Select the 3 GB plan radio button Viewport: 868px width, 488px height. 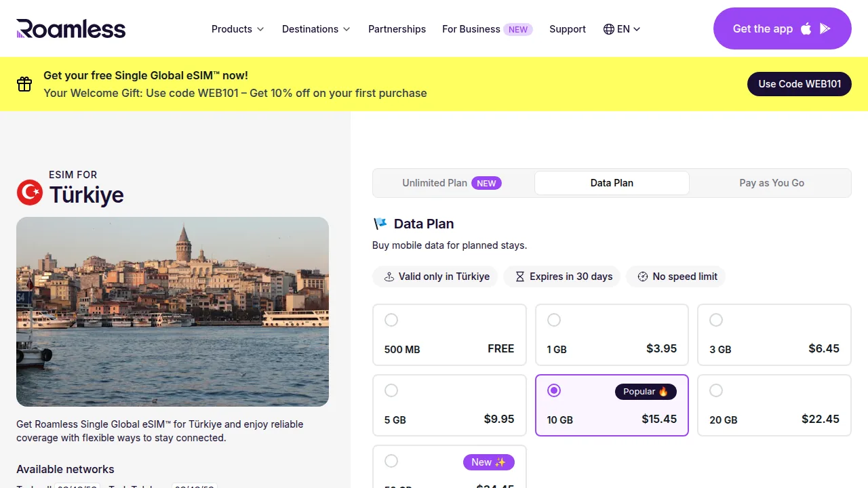pos(716,320)
